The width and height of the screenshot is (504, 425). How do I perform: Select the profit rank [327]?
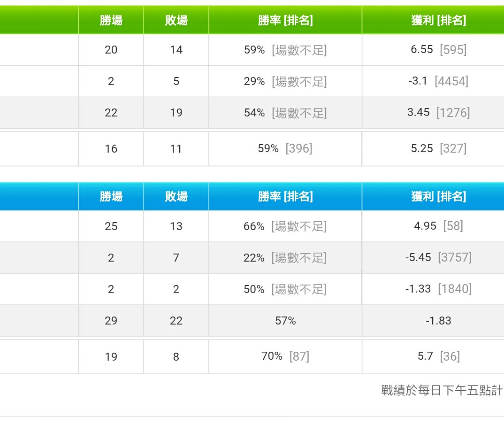[453, 148]
